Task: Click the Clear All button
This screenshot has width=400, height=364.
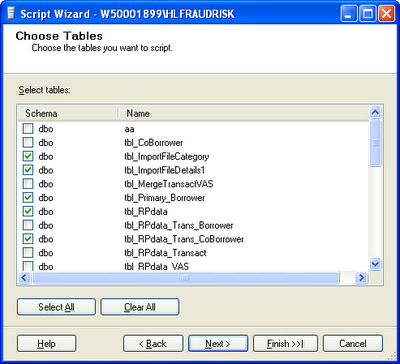Action: (140, 307)
